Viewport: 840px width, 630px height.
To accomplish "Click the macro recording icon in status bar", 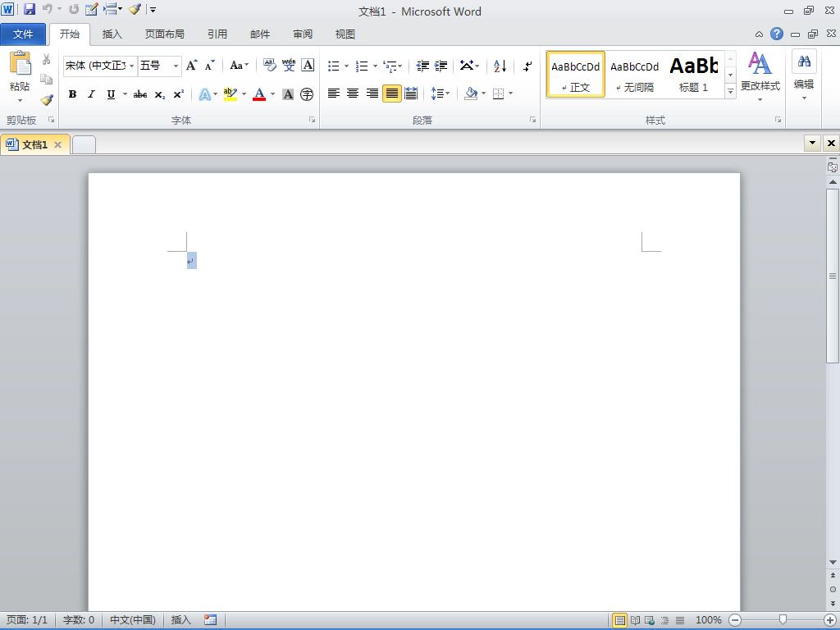I will tap(211, 620).
